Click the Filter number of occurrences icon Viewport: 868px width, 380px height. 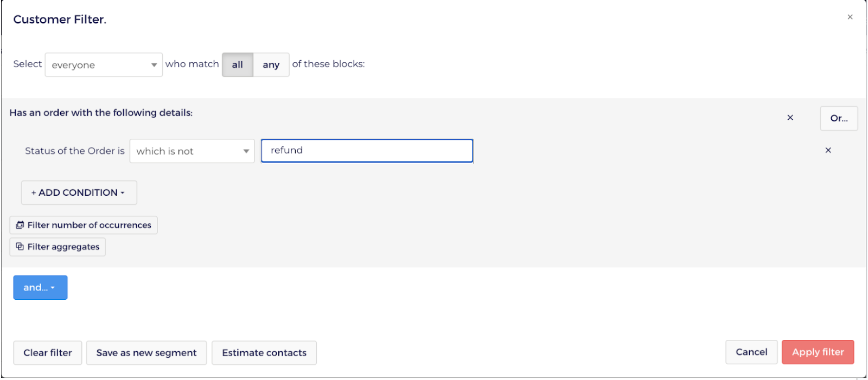20,225
